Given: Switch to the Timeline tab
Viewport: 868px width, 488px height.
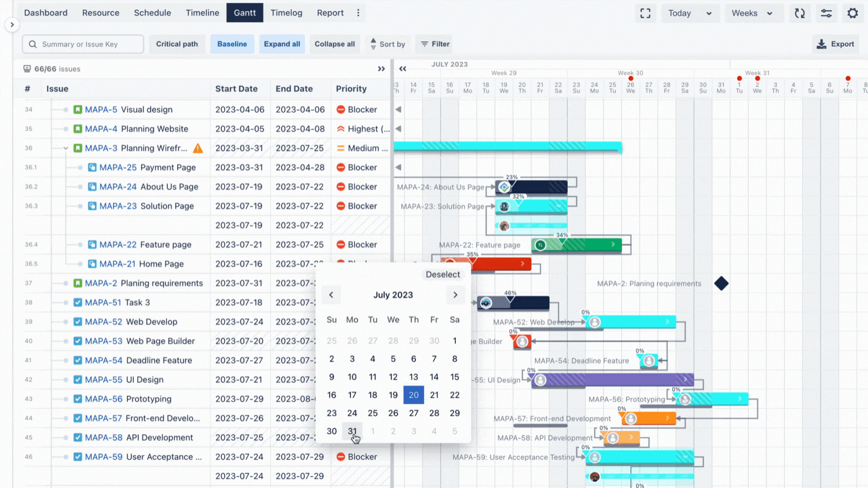Looking at the screenshot, I should pos(203,13).
